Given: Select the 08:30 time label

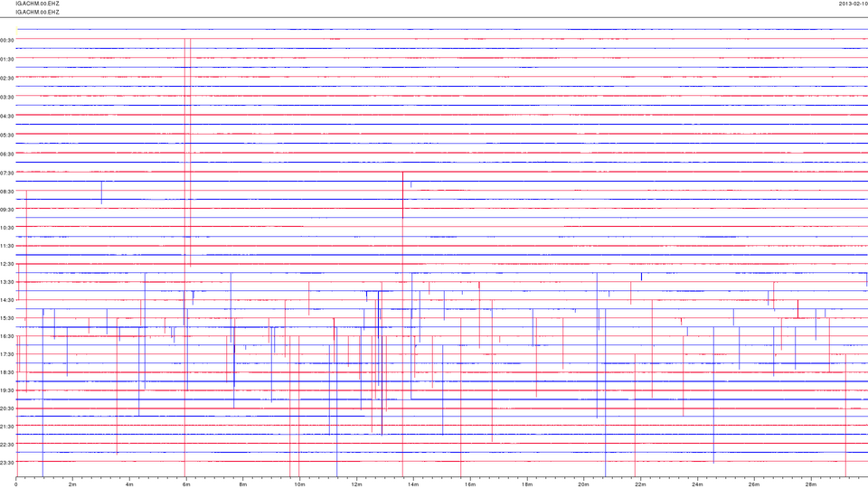Looking at the screenshot, I should (7, 192).
